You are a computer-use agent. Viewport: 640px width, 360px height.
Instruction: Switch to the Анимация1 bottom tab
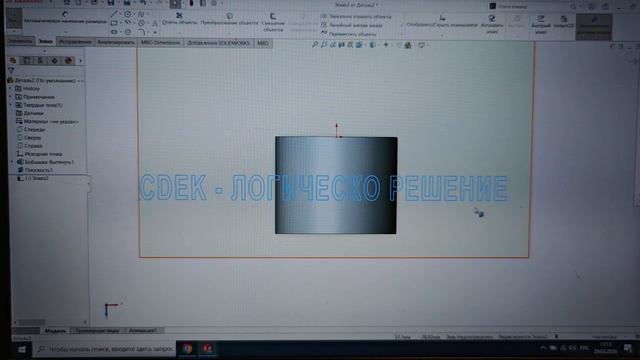(x=143, y=331)
